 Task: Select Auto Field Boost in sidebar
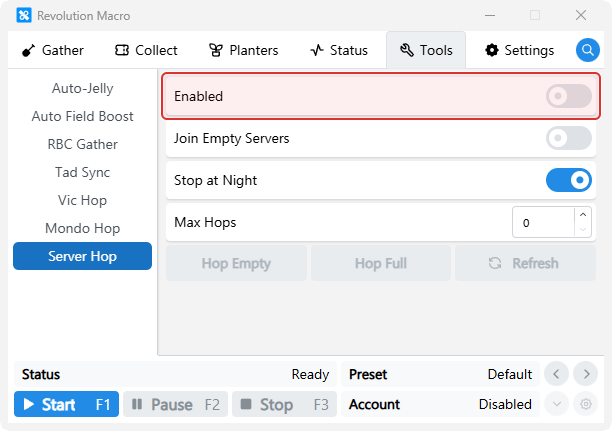pyautogui.click(x=82, y=116)
